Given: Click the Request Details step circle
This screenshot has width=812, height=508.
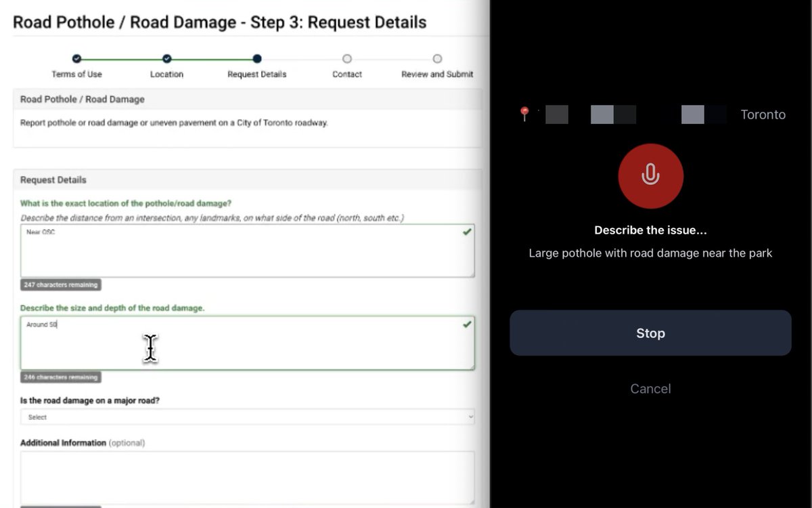Looking at the screenshot, I should [257, 59].
